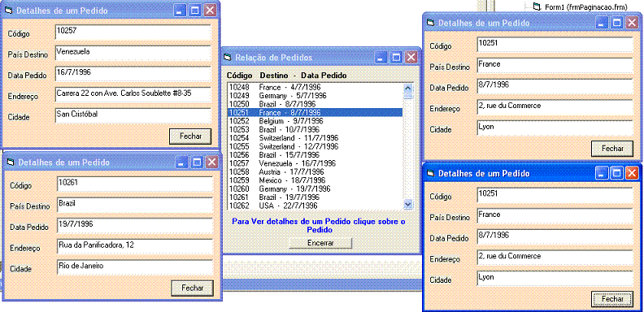Click the Código field showing 10261

click(135, 184)
